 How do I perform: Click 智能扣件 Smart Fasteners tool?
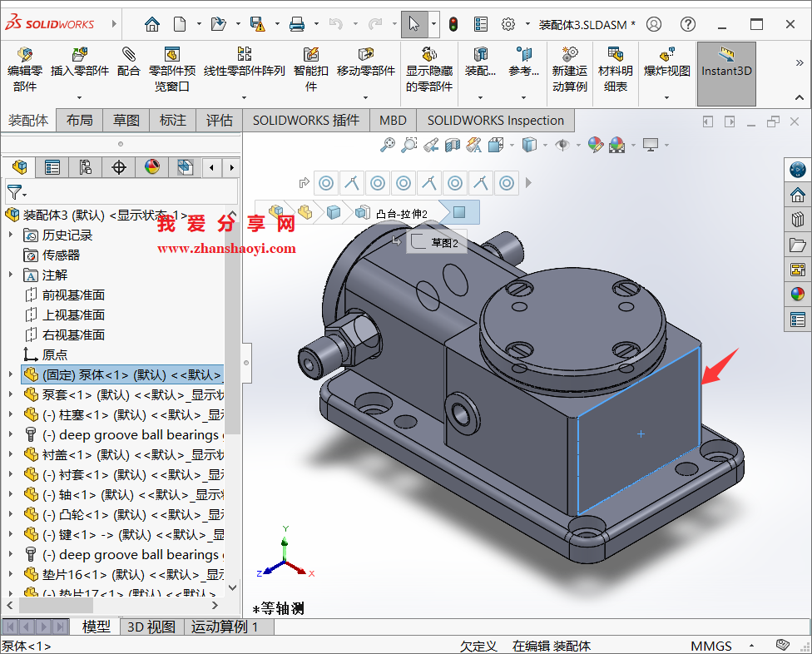tap(310, 69)
